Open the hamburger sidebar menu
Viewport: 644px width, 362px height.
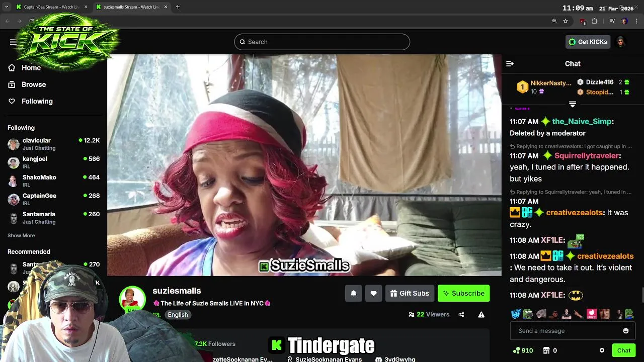(x=13, y=42)
